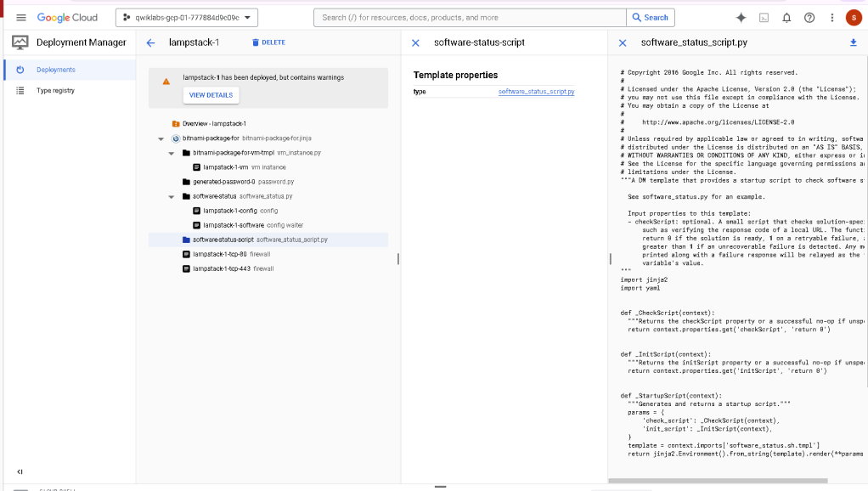
Task: Collapse the bitnami-package-for tree node
Action: pos(161,138)
